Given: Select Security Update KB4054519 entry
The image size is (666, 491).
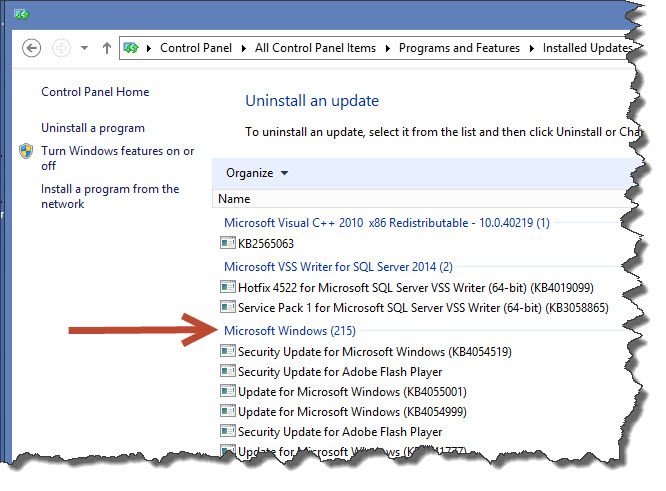Looking at the screenshot, I should [x=375, y=352].
